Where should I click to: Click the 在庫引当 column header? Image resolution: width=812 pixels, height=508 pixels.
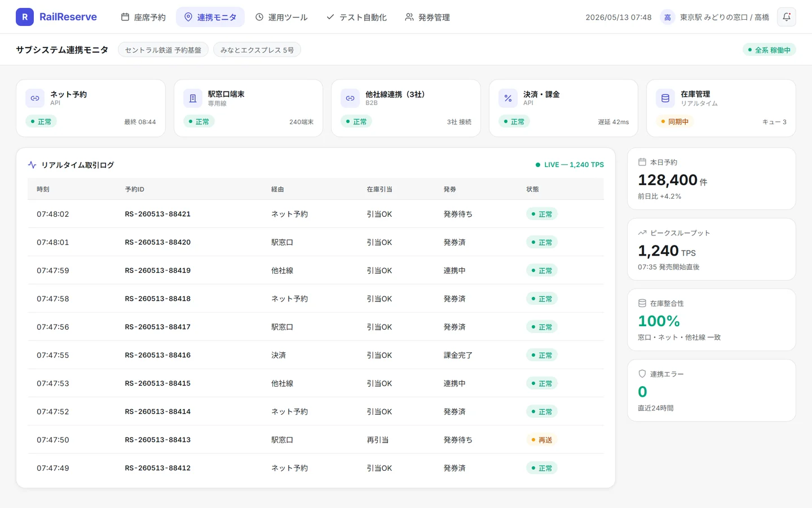(x=379, y=189)
